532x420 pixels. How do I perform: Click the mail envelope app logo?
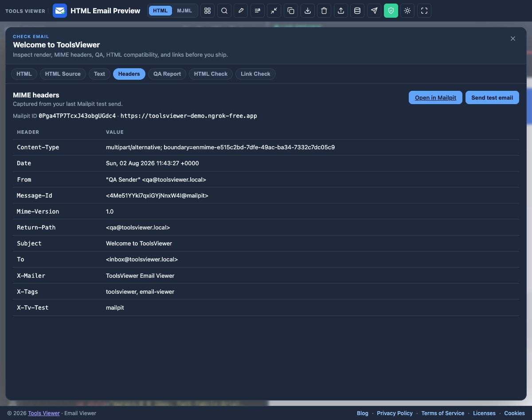tap(60, 11)
